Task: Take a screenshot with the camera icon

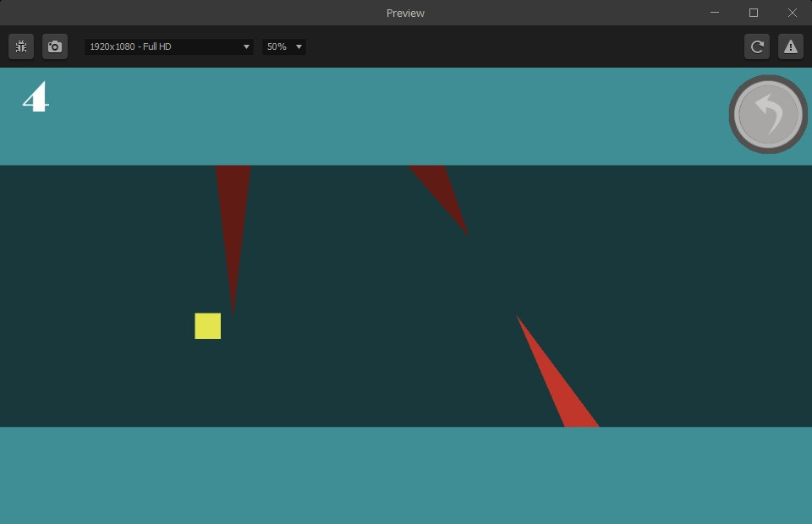Action: point(55,46)
